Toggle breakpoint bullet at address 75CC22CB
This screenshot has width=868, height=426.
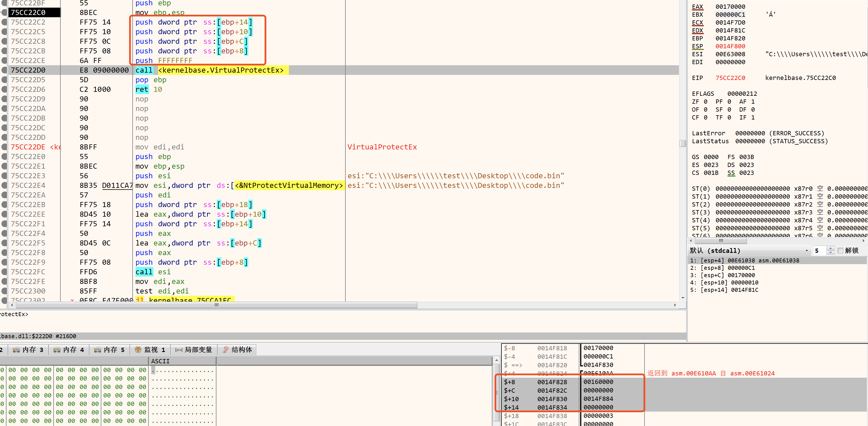[5, 51]
